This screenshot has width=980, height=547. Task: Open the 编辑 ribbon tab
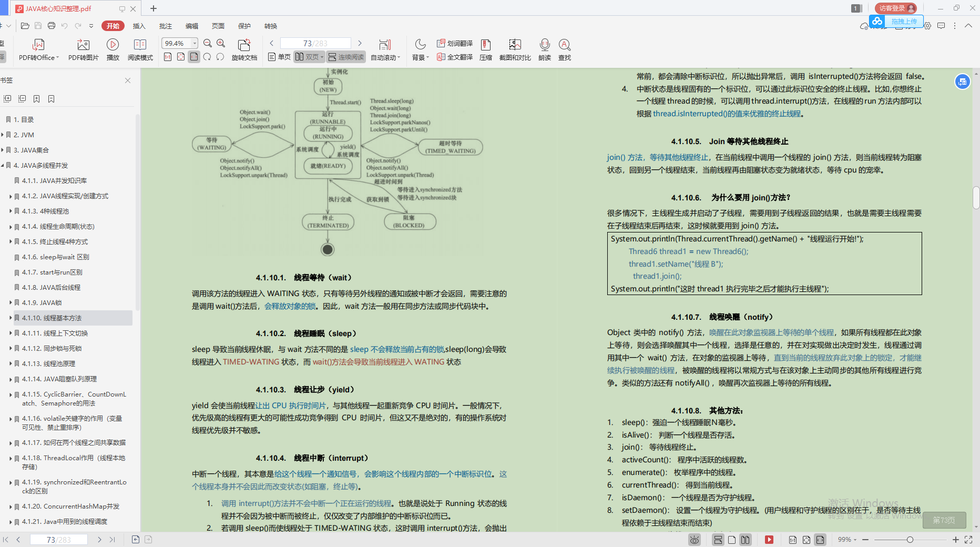pyautogui.click(x=191, y=26)
